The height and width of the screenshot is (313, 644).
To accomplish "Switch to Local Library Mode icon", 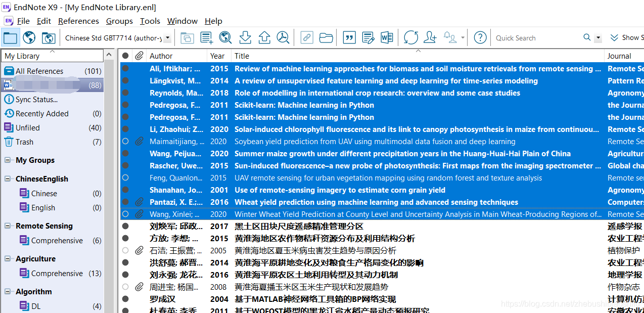I will [x=10, y=38].
